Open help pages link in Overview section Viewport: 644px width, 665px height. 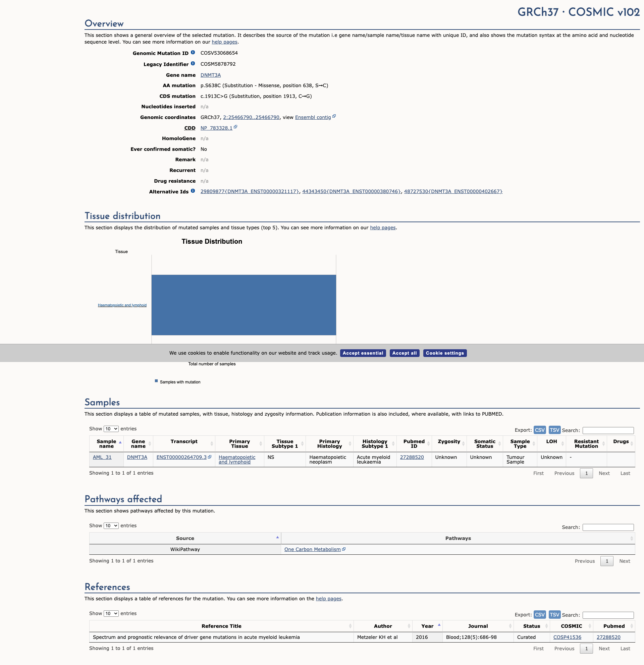pos(224,42)
